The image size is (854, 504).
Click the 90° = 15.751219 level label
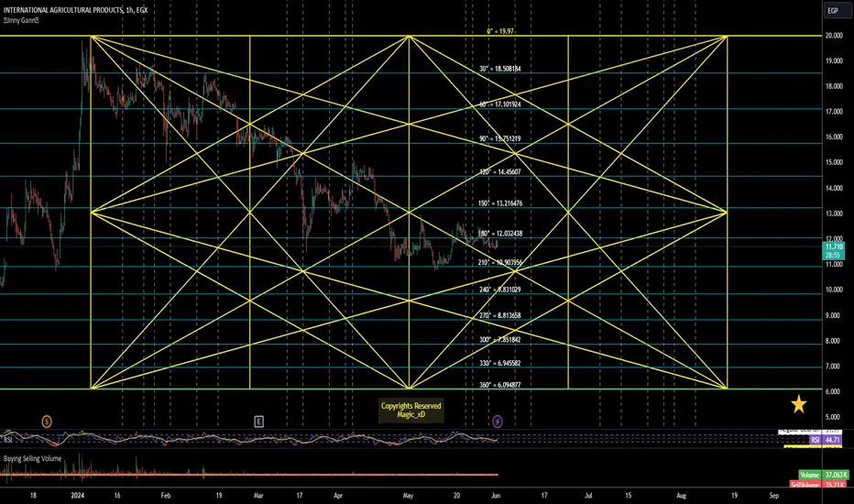pyautogui.click(x=500, y=139)
